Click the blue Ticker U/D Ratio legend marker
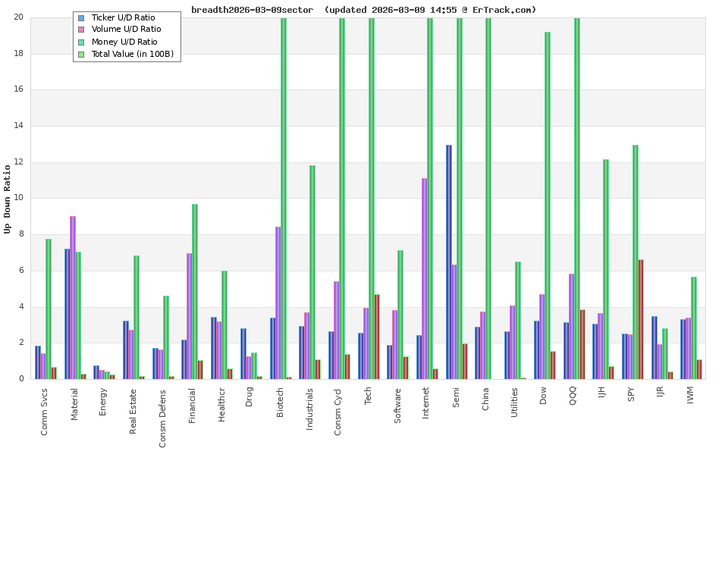 tap(81, 17)
